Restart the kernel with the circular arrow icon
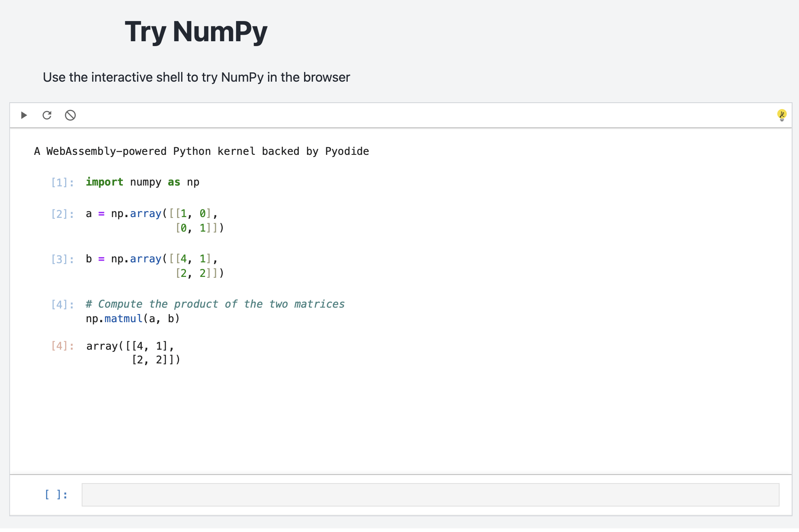799x532 pixels. click(x=47, y=115)
